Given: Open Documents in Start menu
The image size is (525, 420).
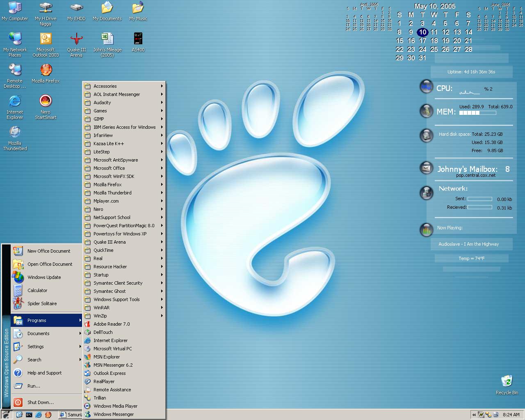Looking at the screenshot, I should click(x=47, y=333).
